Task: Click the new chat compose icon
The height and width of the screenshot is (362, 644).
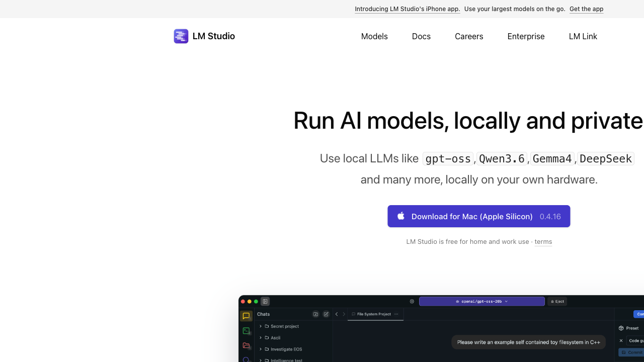Action: click(326, 314)
